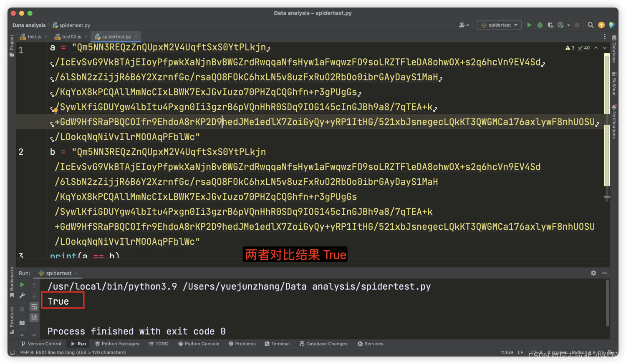Run spidertest with coverage
This screenshot has height=364, width=626.
click(x=550, y=25)
